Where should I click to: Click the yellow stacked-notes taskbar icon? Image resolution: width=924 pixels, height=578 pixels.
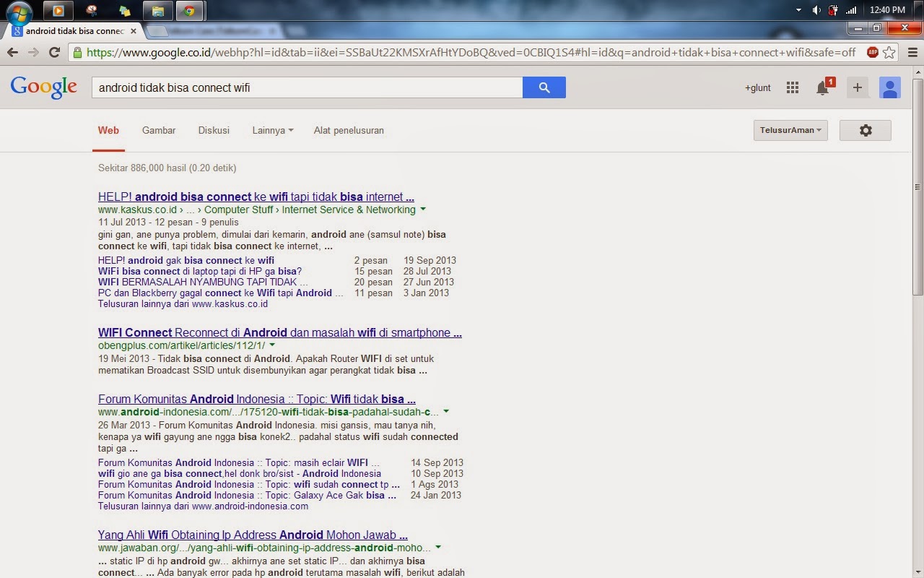click(125, 11)
